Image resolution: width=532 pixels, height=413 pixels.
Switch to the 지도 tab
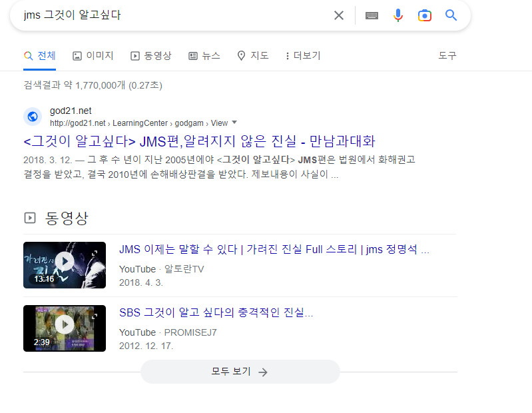[253, 56]
